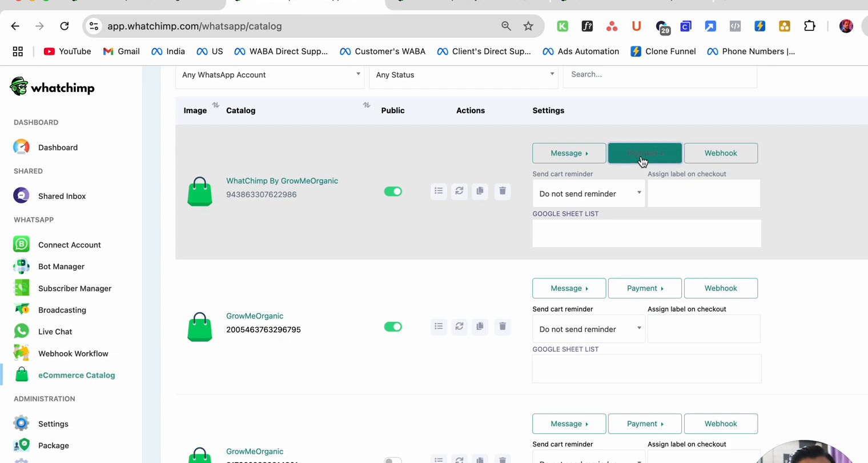Sync the WhatChimp By GrowMeOrganic catalog
The width and height of the screenshot is (868, 463).
click(x=459, y=191)
